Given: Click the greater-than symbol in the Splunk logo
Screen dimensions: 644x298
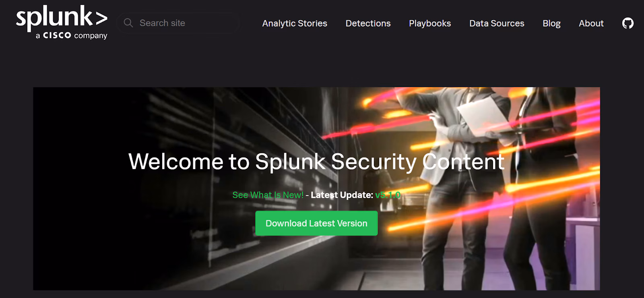Looking at the screenshot, I should pyautogui.click(x=101, y=18).
